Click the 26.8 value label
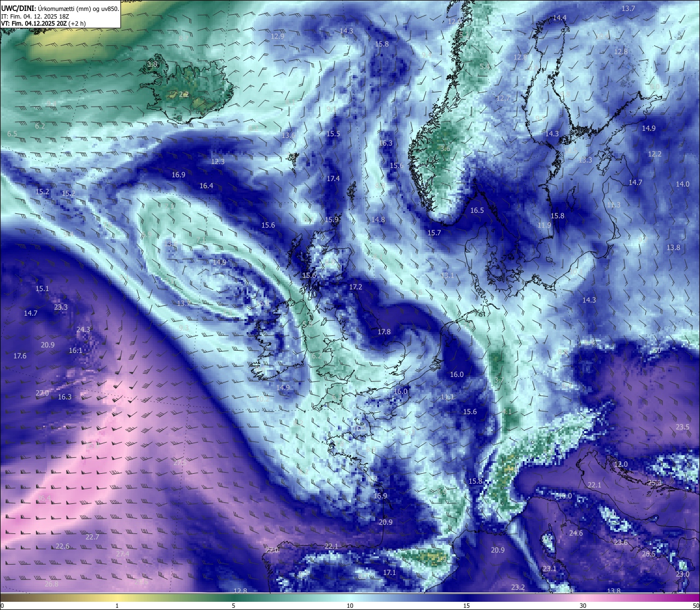700x610 pixels. coord(51,584)
